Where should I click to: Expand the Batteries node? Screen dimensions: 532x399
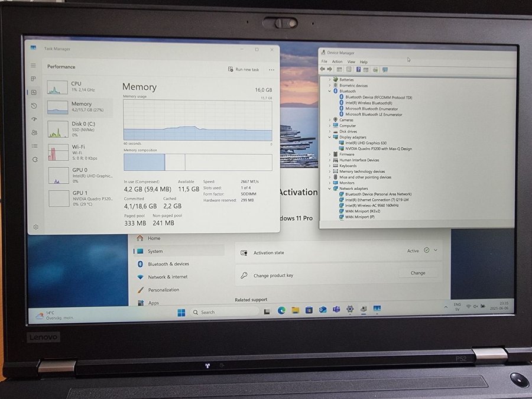[329, 79]
